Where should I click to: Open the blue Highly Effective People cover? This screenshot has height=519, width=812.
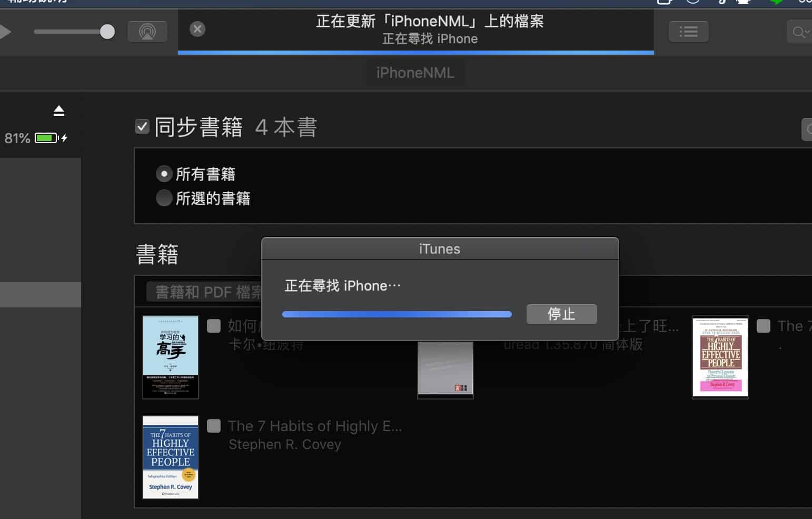point(171,457)
